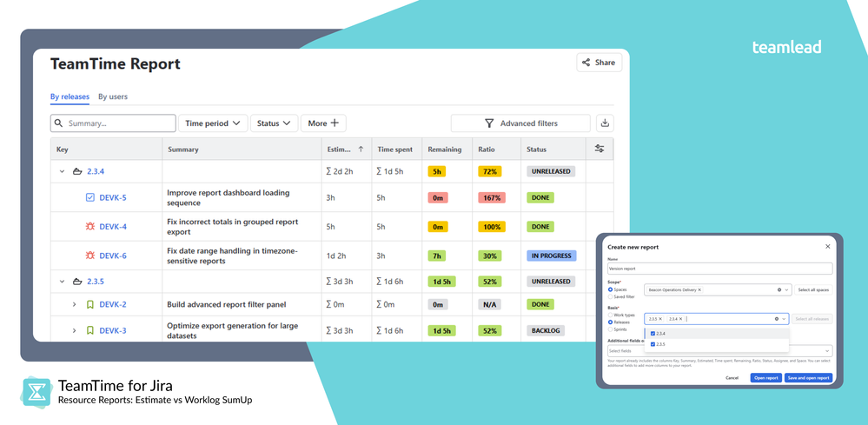This screenshot has height=425, width=868.
Task: Click the N/A ratio cell of DEVK-2
Action: click(x=490, y=304)
